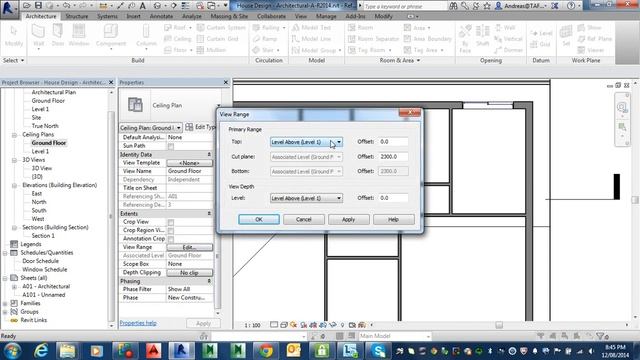Choose the Tag Room tool
This screenshot has width=640, height=360.
pos(370,50)
